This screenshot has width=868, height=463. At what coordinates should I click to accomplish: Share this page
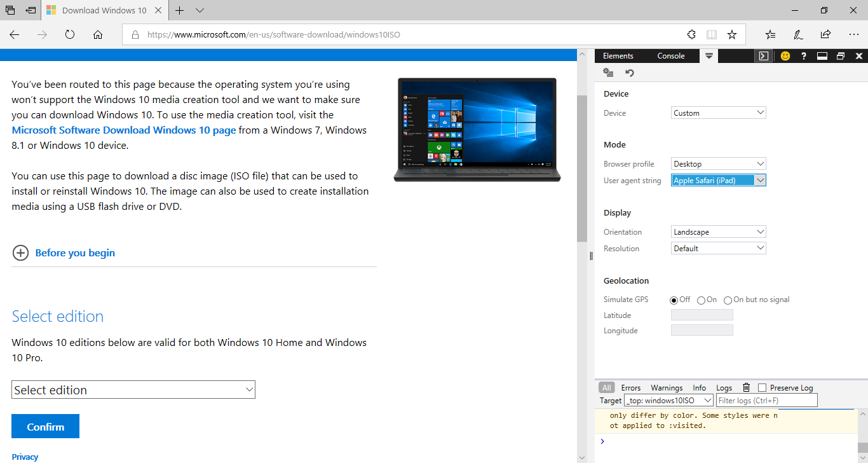coord(825,35)
